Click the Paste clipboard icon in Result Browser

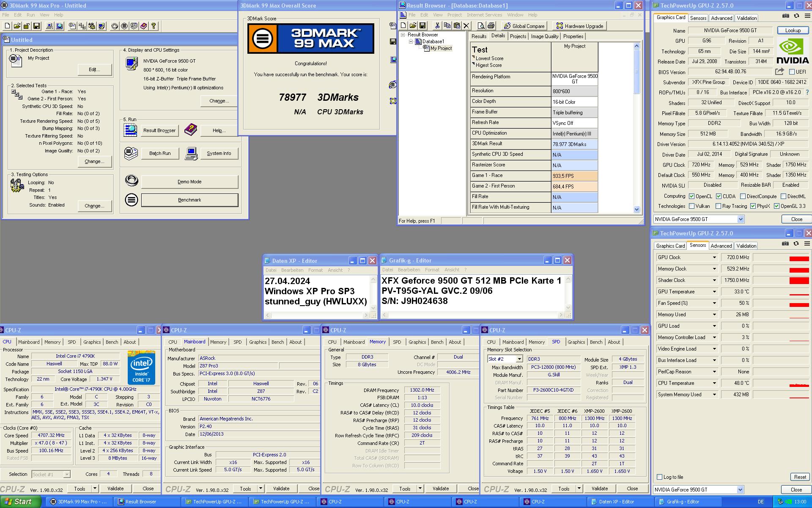[x=457, y=26]
